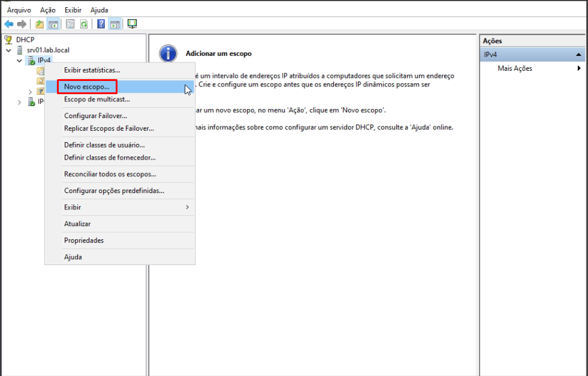This screenshot has width=588, height=376.
Task: Click the back arrow in the toolbar
Action: (x=8, y=24)
